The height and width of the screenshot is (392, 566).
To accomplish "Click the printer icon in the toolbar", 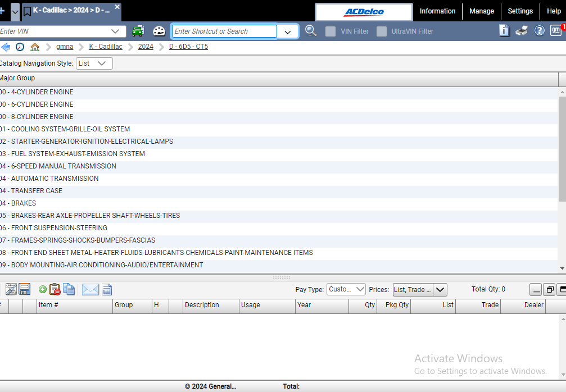I will (x=521, y=31).
